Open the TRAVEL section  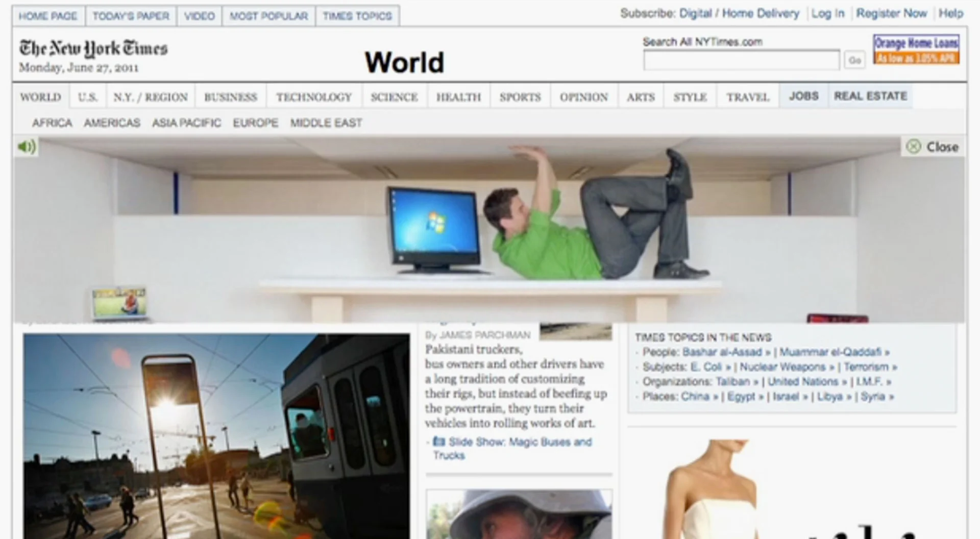click(x=748, y=97)
